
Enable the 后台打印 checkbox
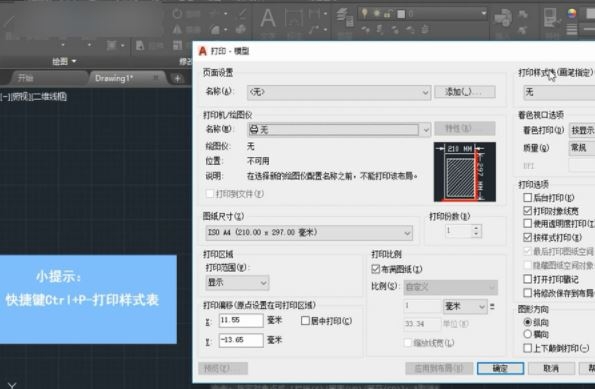(527, 198)
